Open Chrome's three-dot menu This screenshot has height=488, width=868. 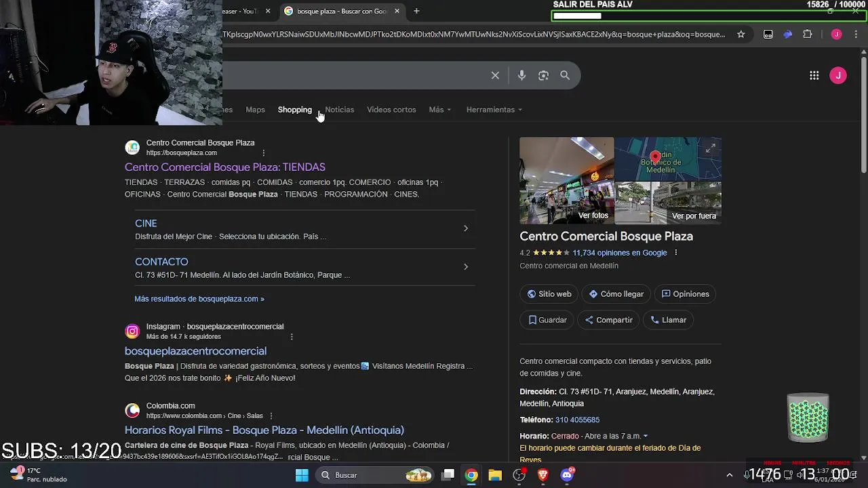856,34
